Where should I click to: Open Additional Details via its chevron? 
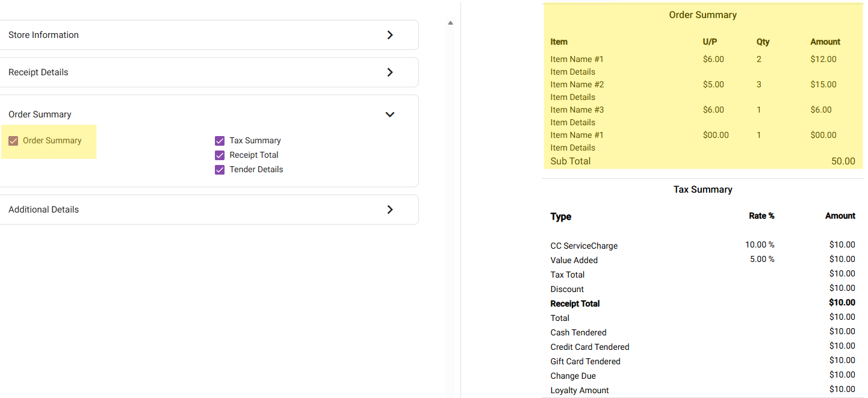pos(390,210)
